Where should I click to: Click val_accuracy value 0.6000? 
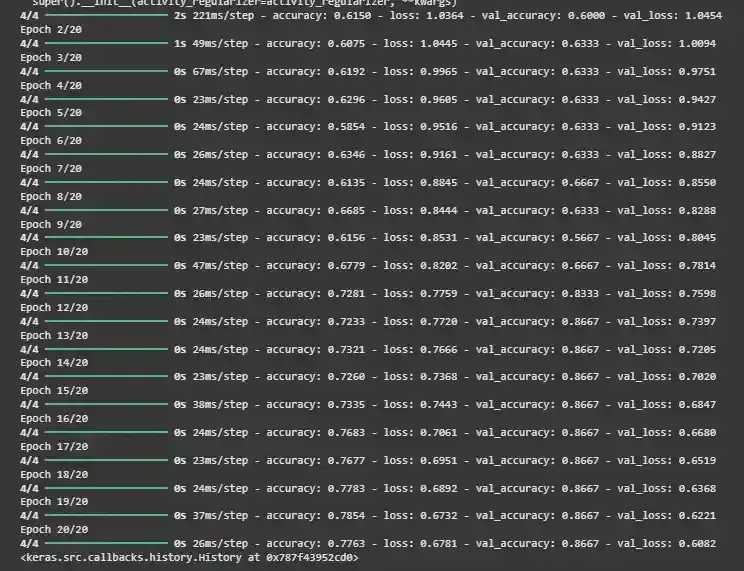pos(586,16)
